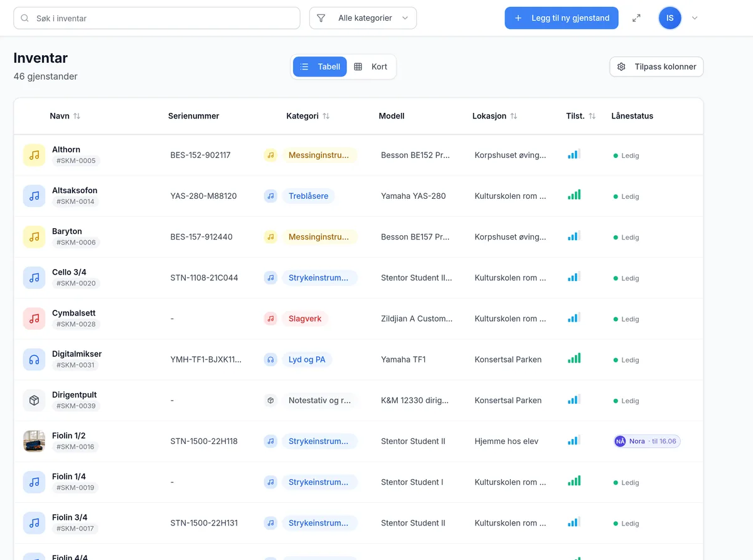Click the Fiolin 3/4 row instrument icon
The image size is (753, 560).
point(34,522)
